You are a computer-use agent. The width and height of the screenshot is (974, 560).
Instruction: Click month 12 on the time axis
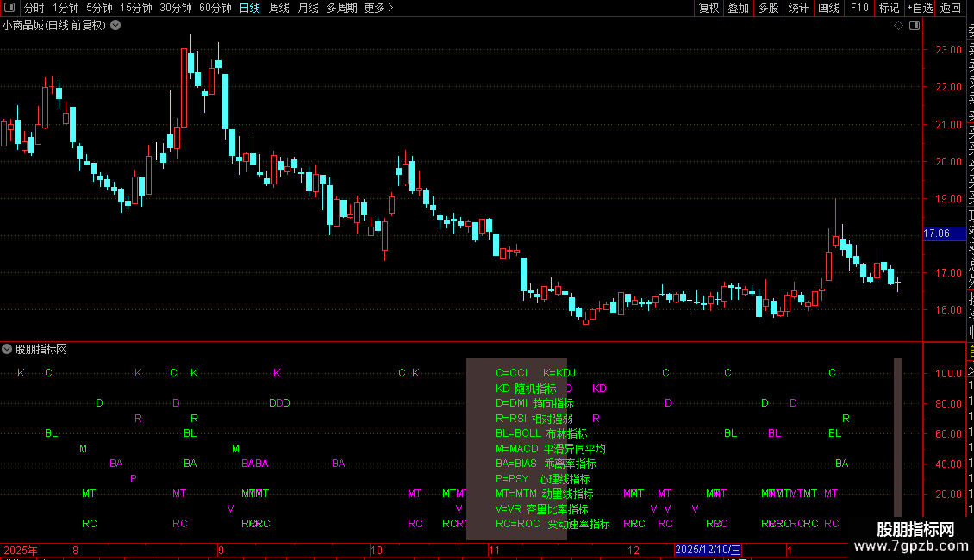click(633, 550)
